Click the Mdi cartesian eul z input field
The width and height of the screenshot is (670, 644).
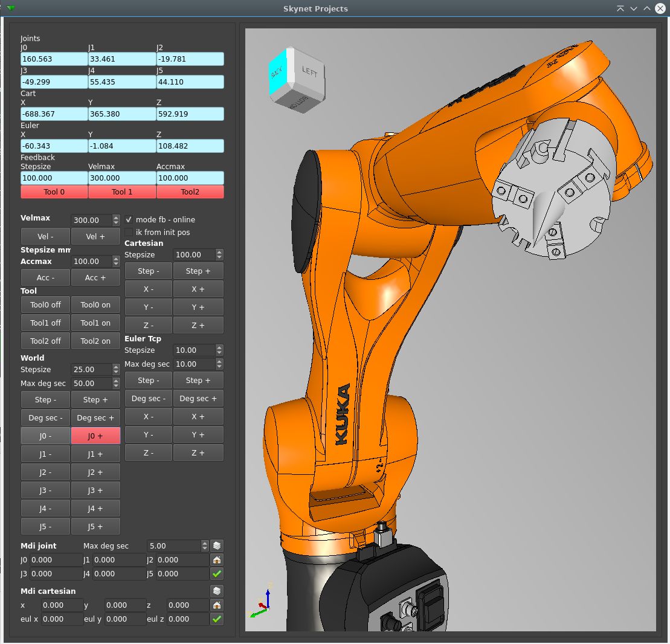coord(187,619)
